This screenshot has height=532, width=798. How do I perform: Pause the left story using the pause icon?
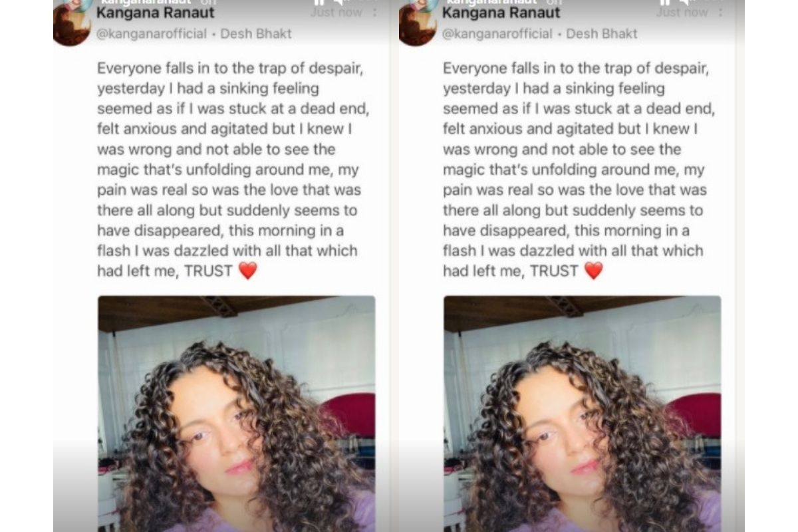[319, 2]
